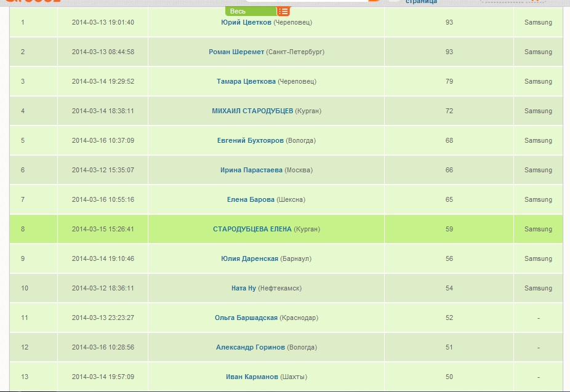The height and width of the screenshot is (392, 570).
Task: Open Роман Шеремет's profile link
Action: 236,52
